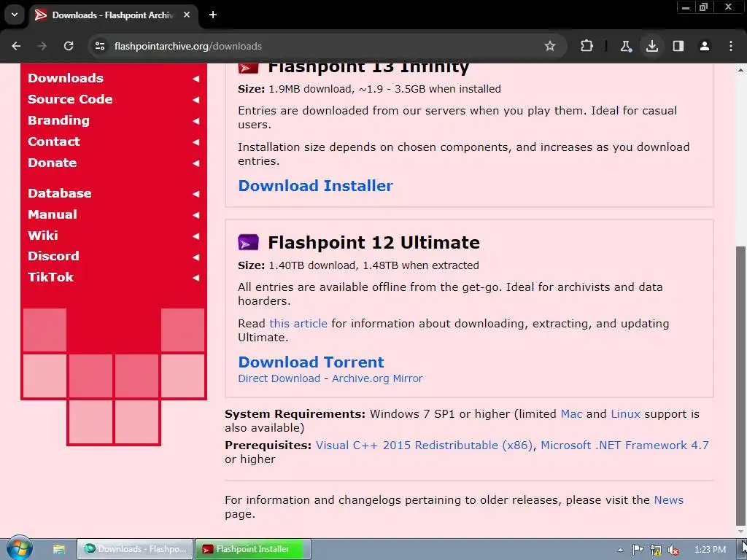Click the Download Installer link
Image resolution: width=747 pixels, height=560 pixels.
(x=315, y=186)
